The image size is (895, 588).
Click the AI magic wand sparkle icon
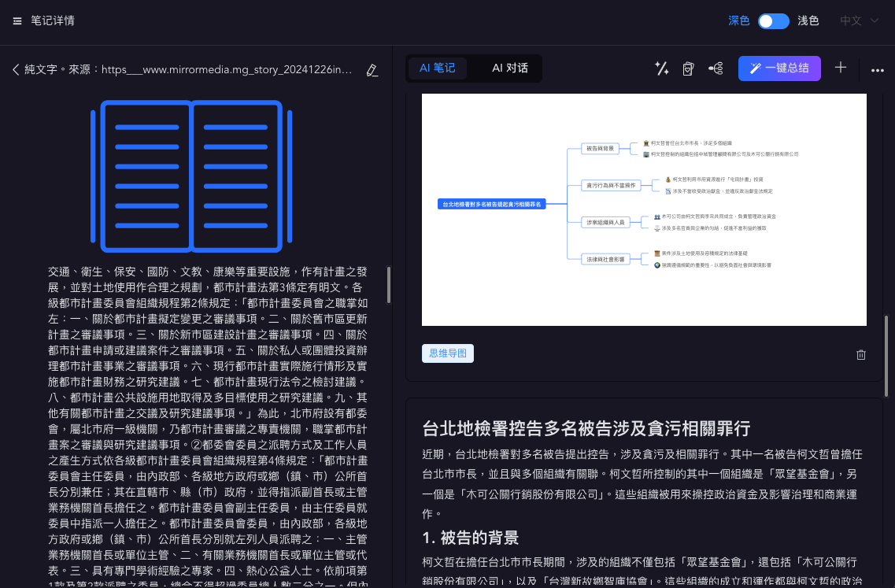(x=661, y=68)
